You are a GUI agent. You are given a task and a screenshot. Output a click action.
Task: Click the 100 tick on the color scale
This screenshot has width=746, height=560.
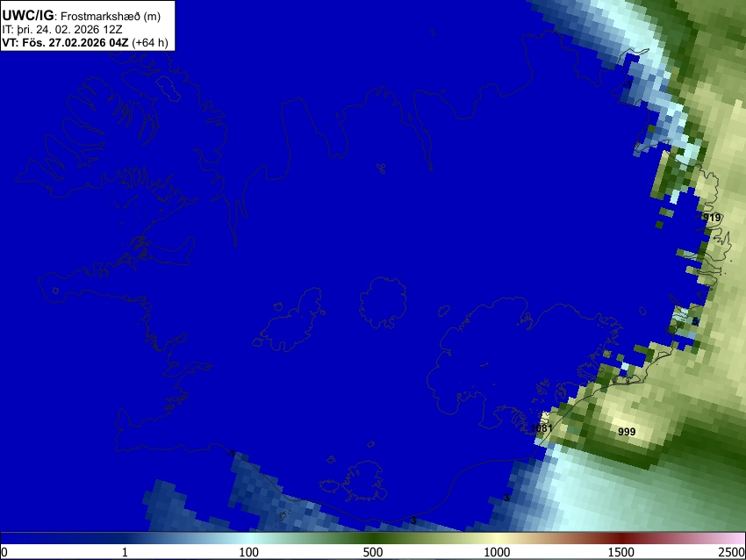click(x=249, y=552)
